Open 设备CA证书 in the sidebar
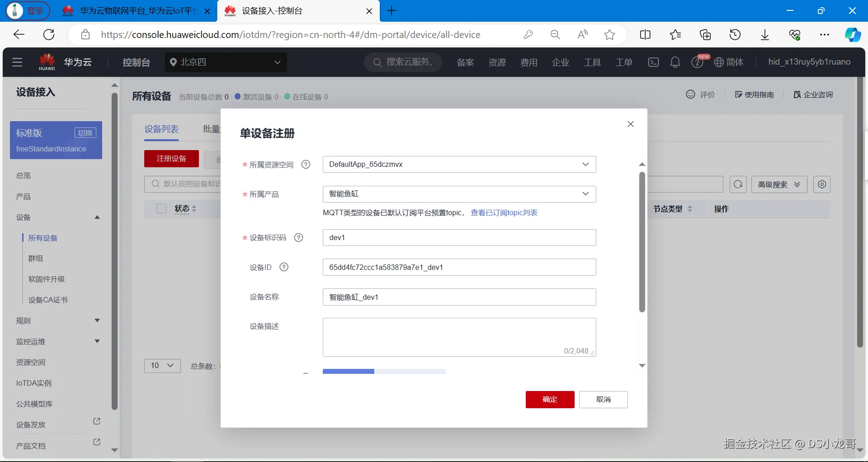 tap(48, 300)
